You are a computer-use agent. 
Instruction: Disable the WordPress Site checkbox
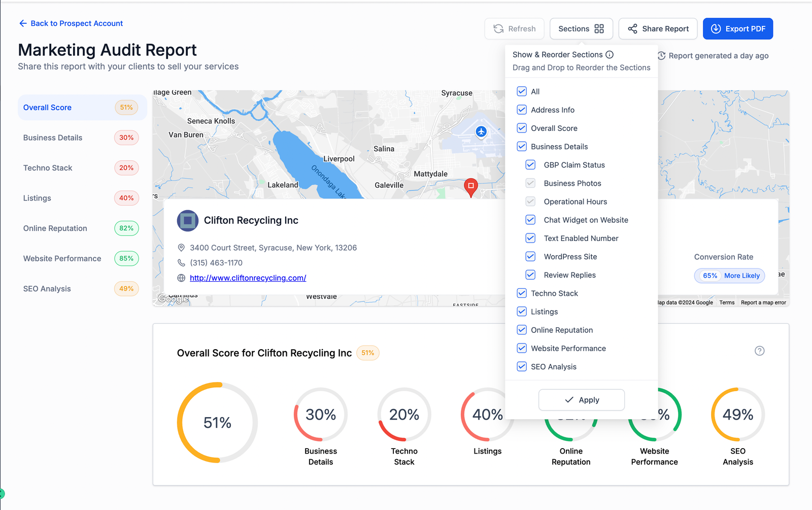[530, 257]
